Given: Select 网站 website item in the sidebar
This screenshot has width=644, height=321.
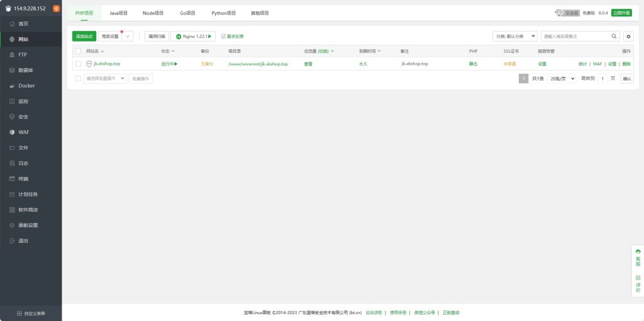Looking at the screenshot, I should click(x=31, y=40).
